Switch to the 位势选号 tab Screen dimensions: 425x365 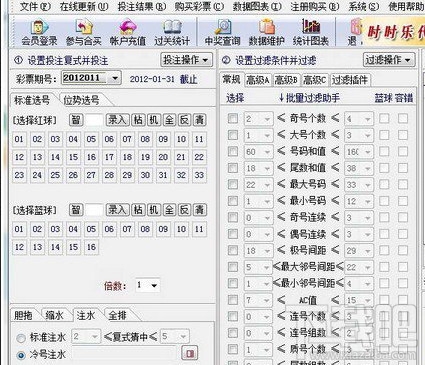coord(82,100)
